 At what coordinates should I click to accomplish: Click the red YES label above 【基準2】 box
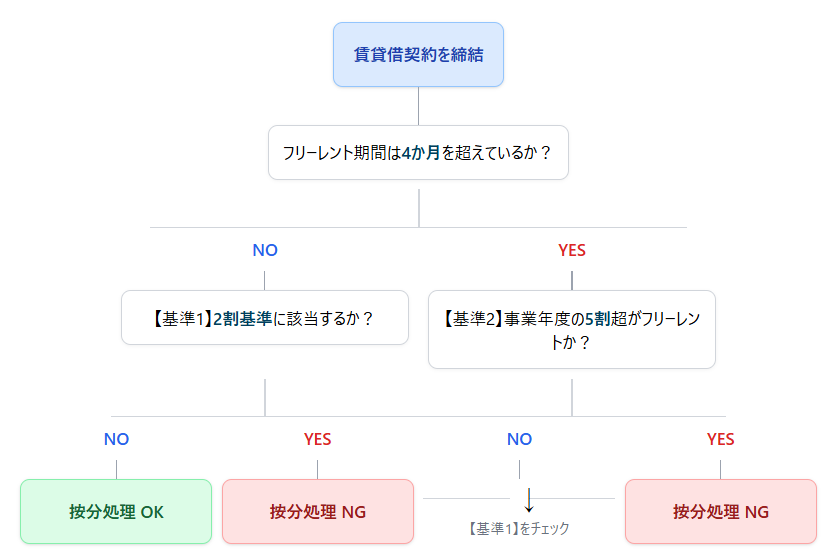pyautogui.click(x=572, y=251)
